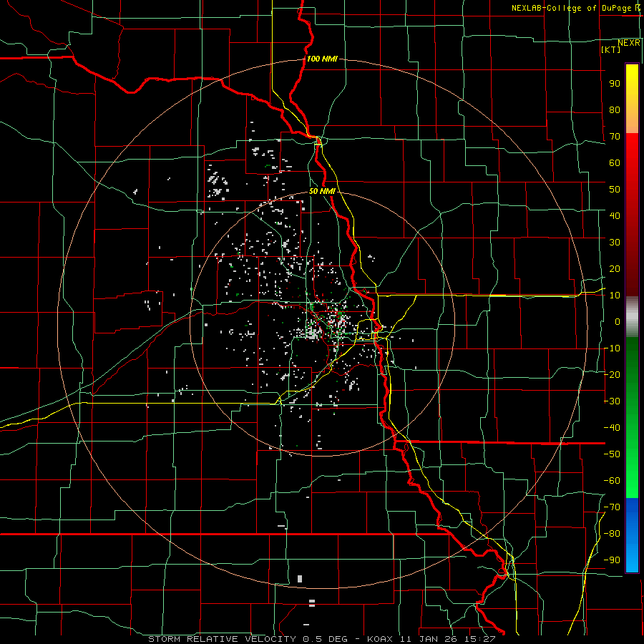Select the -30 value on velocity scale
This screenshot has width=644, height=644.
coord(612,401)
